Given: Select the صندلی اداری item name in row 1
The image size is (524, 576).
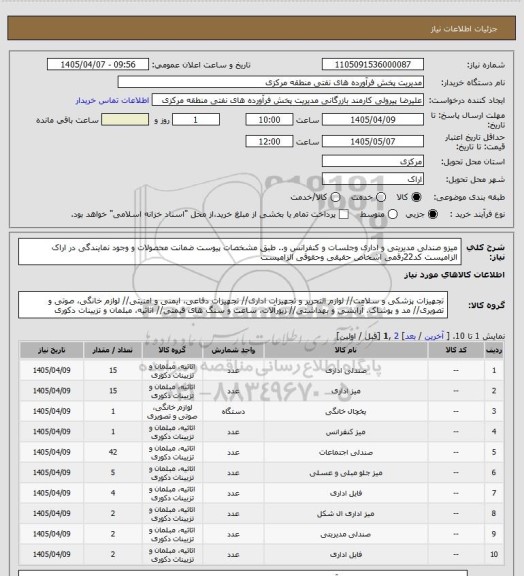Looking at the screenshot, I should coord(346,371).
